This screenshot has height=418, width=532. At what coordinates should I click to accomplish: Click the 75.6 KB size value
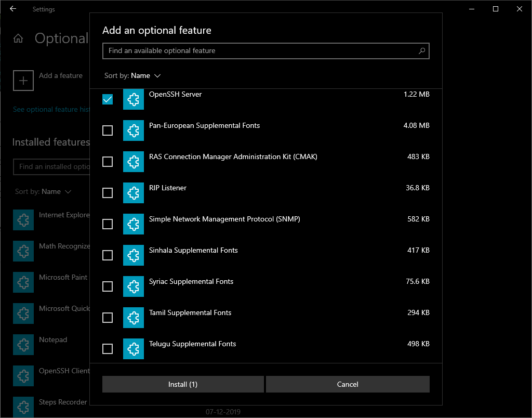coord(418,282)
